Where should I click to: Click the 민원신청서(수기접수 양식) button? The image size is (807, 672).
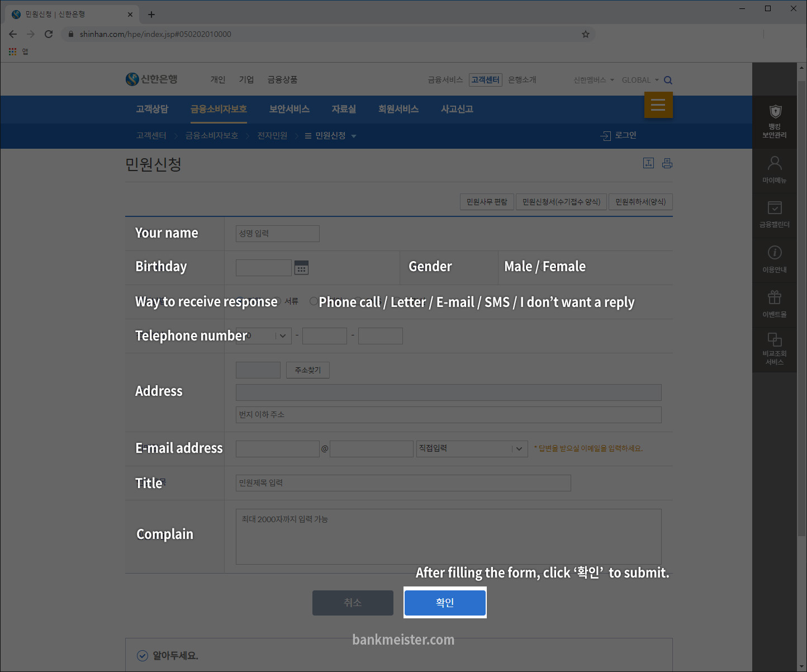coord(561,202)
